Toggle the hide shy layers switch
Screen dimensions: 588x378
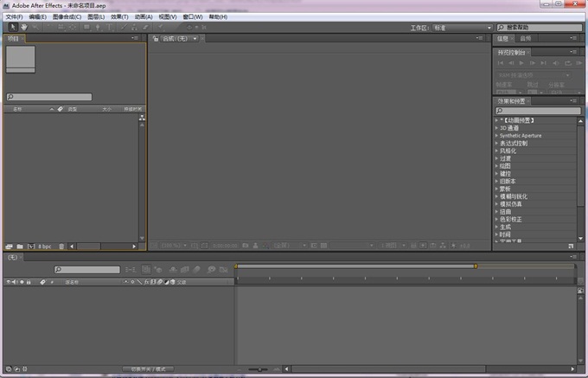pyautogui.click(x=173, y=269)
